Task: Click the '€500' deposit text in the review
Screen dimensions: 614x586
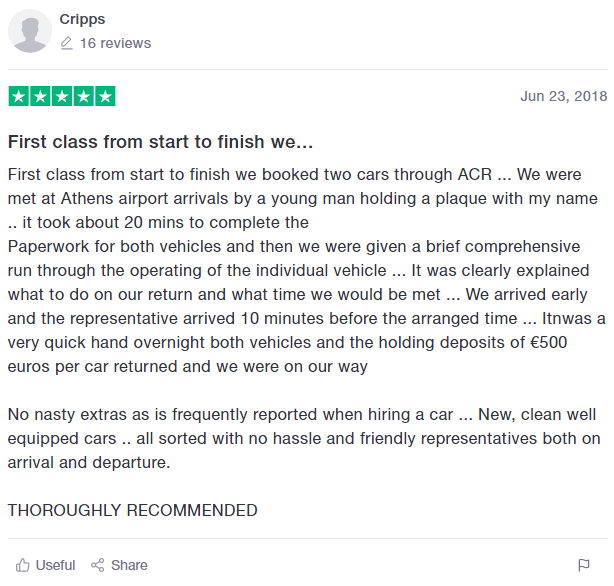Action: (548, 343)
